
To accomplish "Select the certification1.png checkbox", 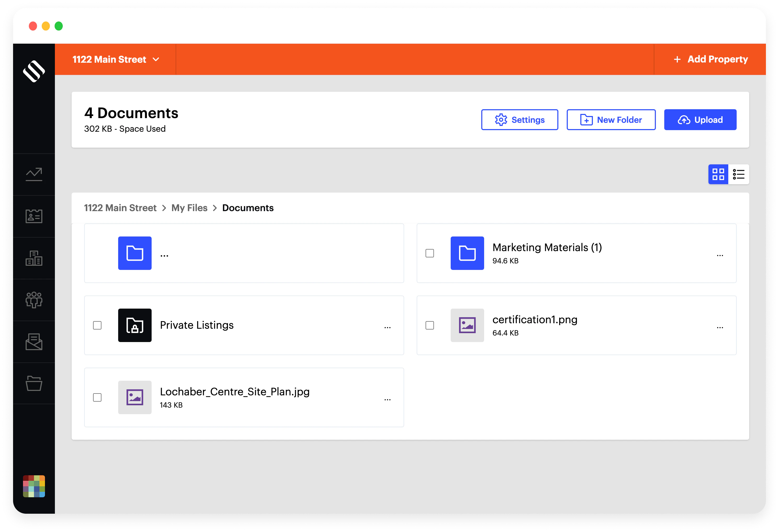I will (430, 325).
